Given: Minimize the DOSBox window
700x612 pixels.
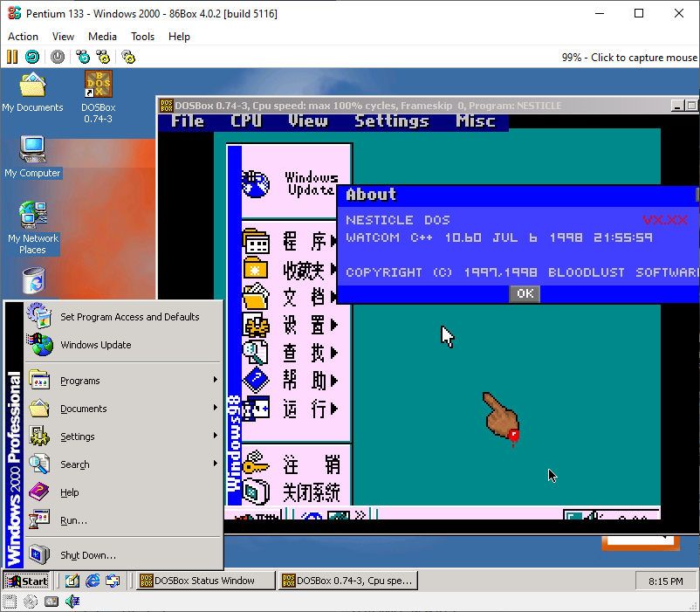Looking at the screenshot, I should click(677, 106).
